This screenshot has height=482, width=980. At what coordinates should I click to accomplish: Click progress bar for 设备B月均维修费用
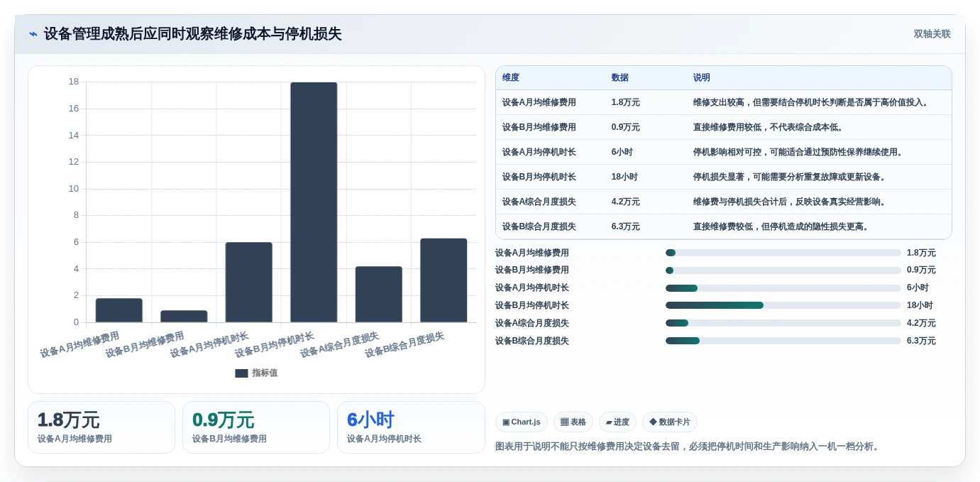[783, 270]
